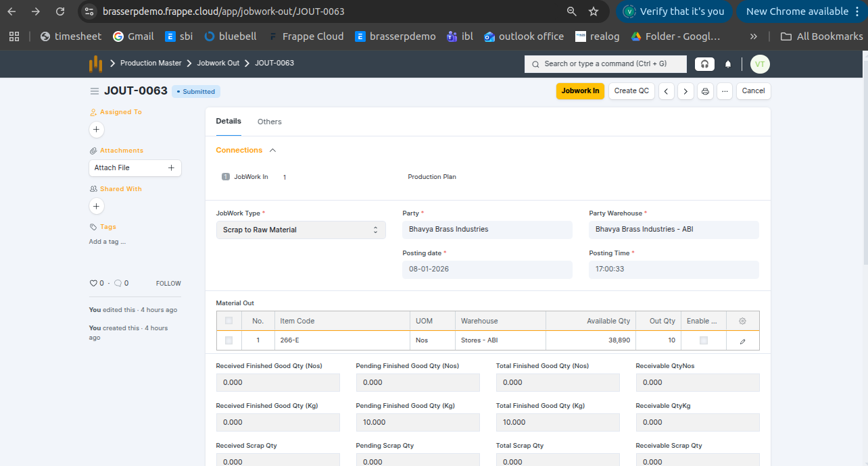Go to the previous document arrow
The height and width of the screenshot is (466, 868).
(667, 91)
